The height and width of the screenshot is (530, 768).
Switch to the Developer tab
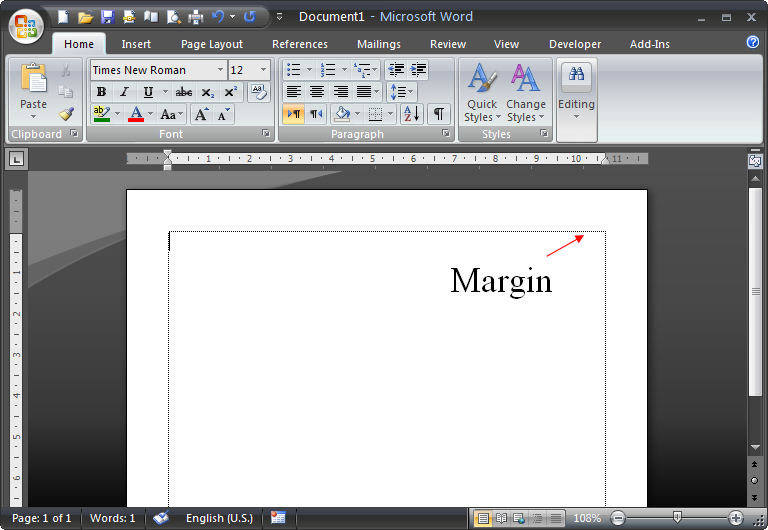click(575, 44)
